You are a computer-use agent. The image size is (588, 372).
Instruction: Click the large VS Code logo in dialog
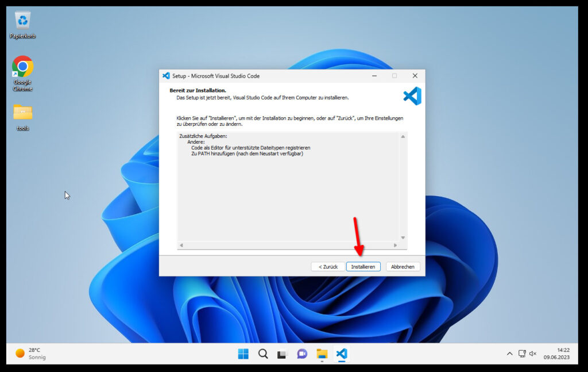click(412, 96)
